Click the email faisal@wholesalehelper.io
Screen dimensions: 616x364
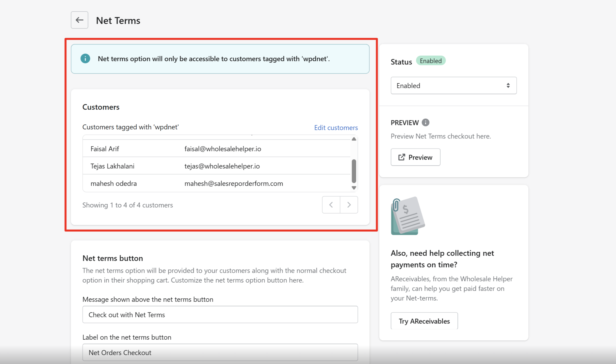(223, 149)
